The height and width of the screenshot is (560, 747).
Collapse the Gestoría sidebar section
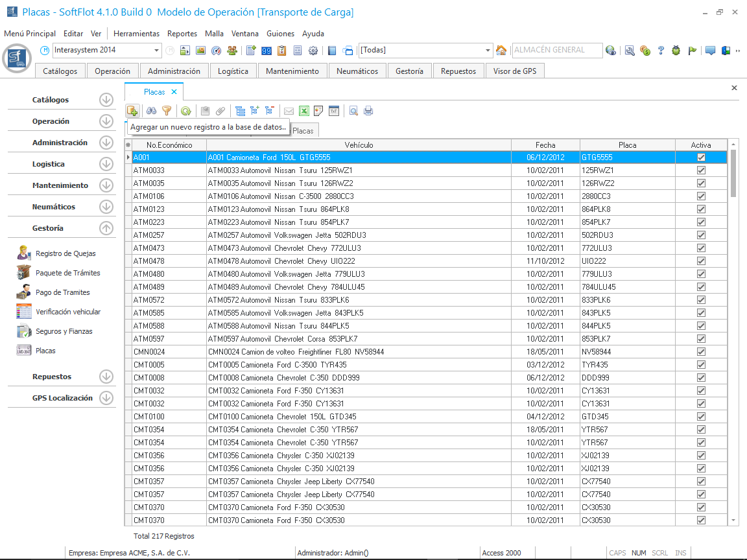click(x=106, y=228)
